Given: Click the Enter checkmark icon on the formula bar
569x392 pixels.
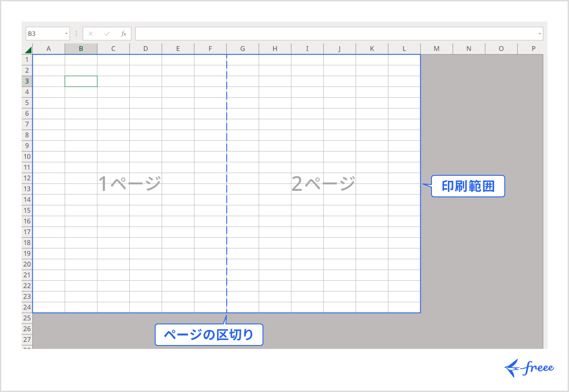Looking at the screenshot, I should (107, 33).
